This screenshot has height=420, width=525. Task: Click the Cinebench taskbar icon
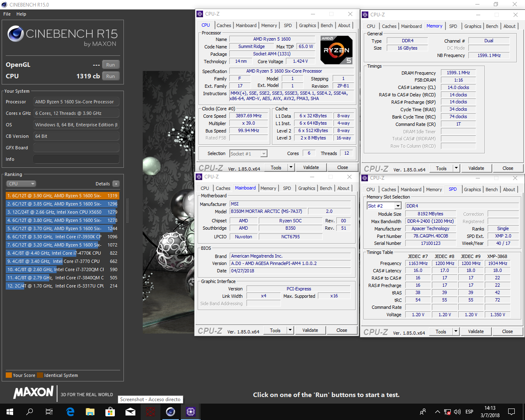pyautogui.click(x=171, y=412)
